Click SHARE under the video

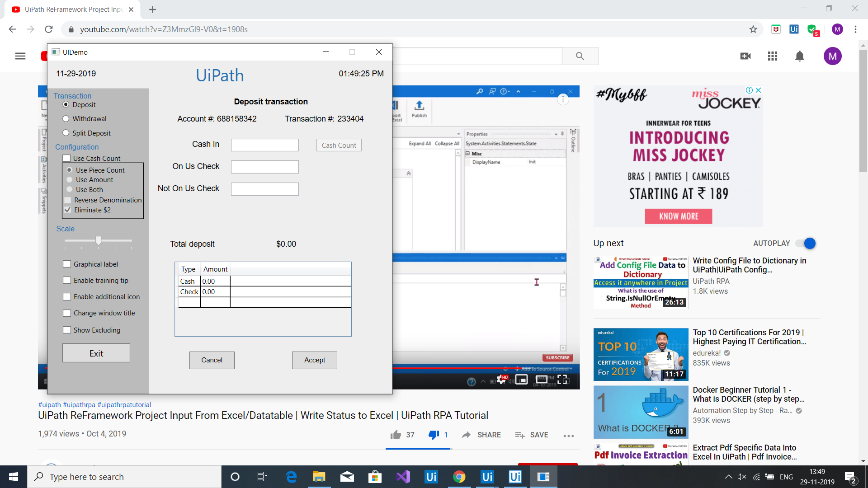click(481, 435)
